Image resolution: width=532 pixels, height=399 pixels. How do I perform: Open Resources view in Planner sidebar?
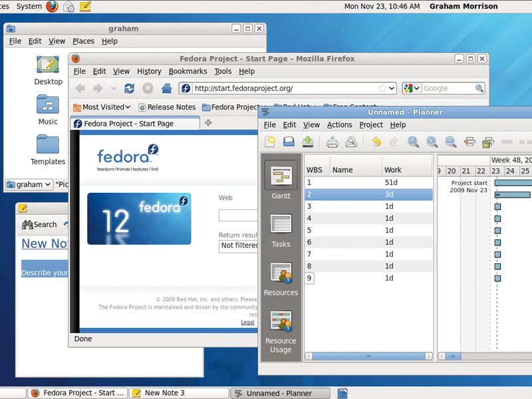(x=281, y=279)
